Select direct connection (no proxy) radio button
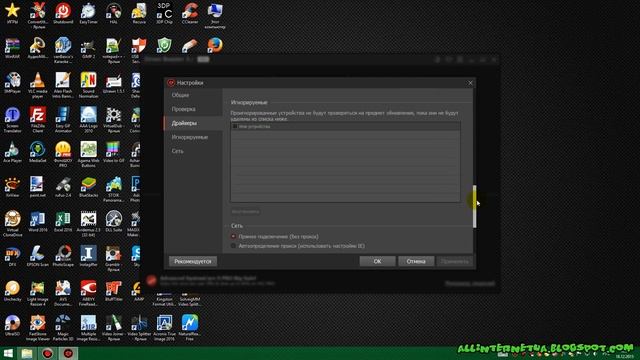This screenshot has height=360, width=640. [233, 236]
